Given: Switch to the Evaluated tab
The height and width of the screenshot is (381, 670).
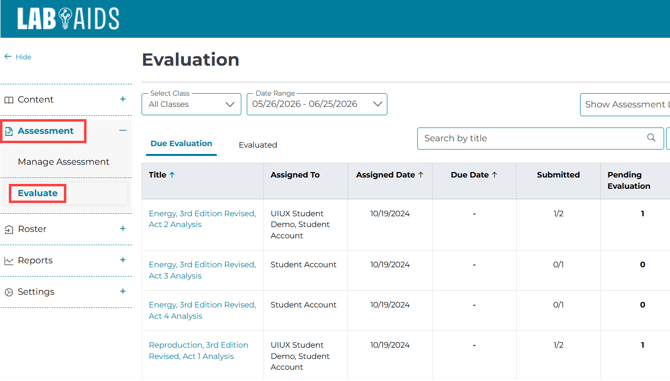Looking at the screenshot, I should (258, 145).
